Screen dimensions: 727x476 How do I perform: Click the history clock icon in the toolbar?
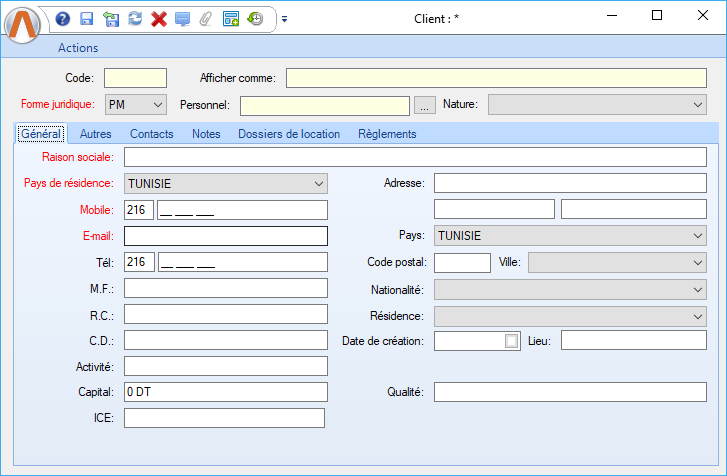(x=255, y=19)
